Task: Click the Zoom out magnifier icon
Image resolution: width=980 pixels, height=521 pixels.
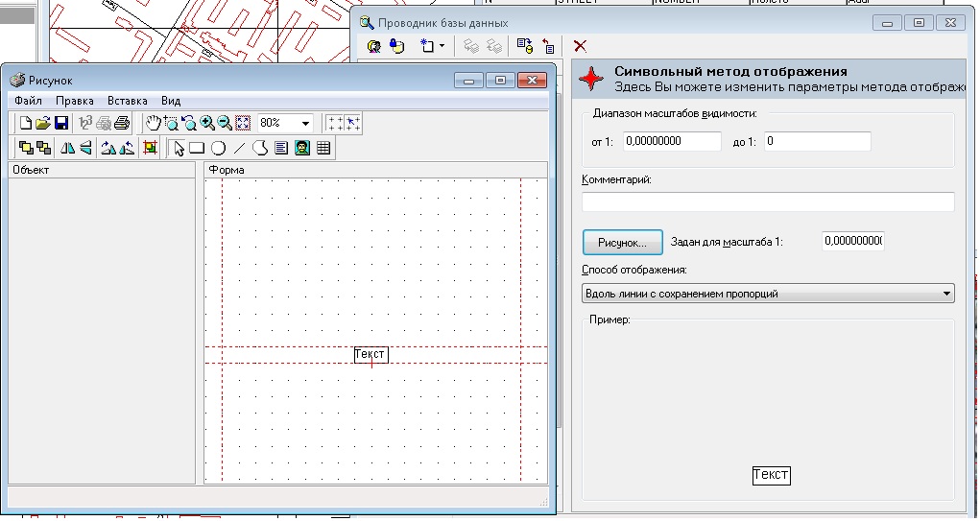Action: [x=225, y=123]
